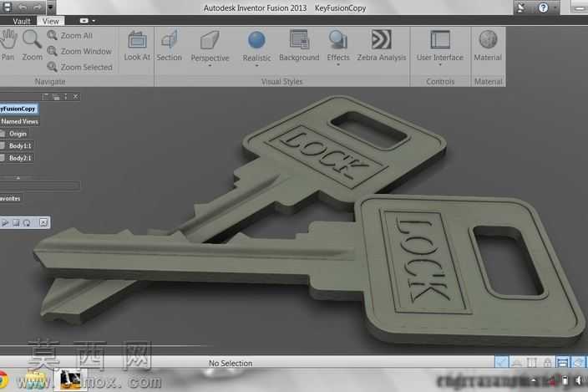The image size is (588, 392).
Task: Choose the Realistic visual style sphere
Action: [x=257, y=40]
